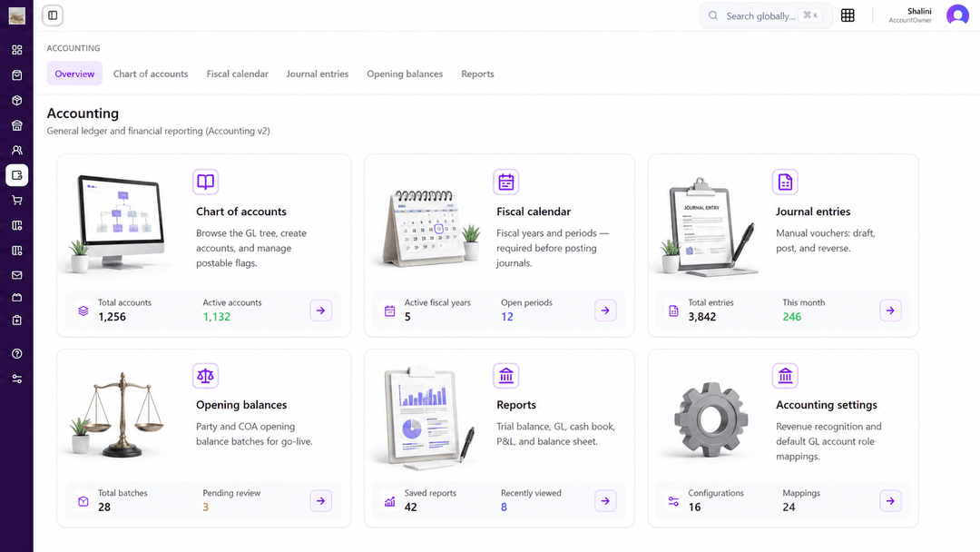The width and height of the screenshot is (980, 552).
Task: Click the open book Chart of accounts icon
Action: coord(206,182)
